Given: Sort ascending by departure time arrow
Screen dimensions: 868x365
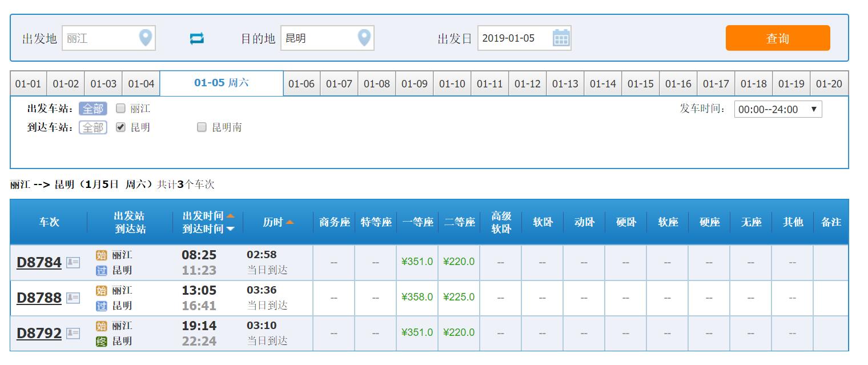Looking at the screenshot, I should [x=231, y=216].
